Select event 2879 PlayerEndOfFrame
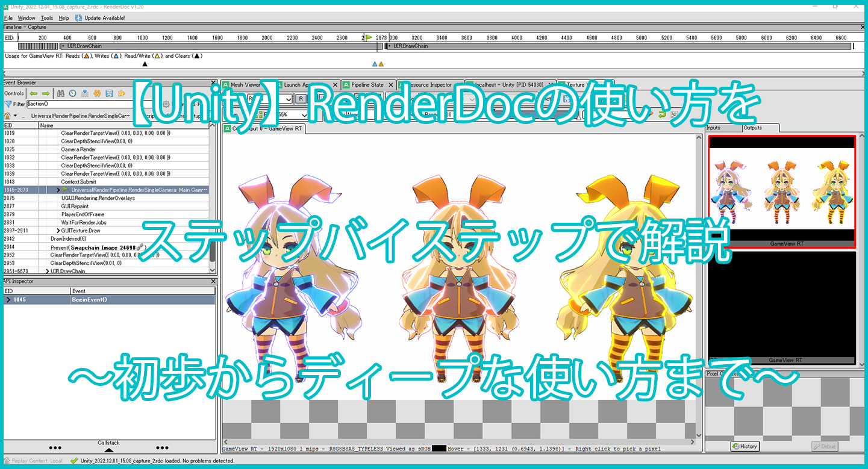This screenshot has width=868, height=469. tap(106, 214)
